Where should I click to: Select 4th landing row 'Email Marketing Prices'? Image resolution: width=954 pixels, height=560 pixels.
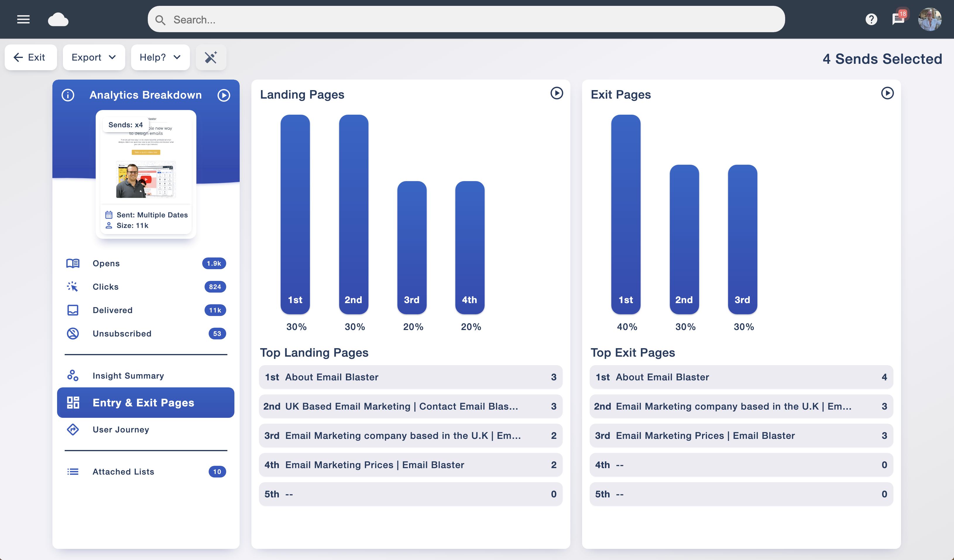tap(410, 465)
